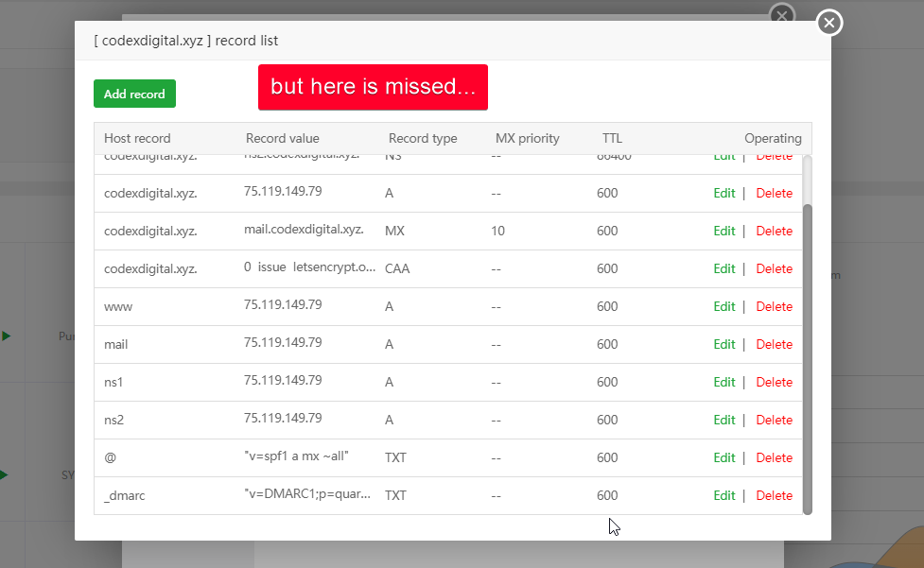This screenshot has height=568, width=924.
Task: Click the Add record button
Action: (134, 94)
